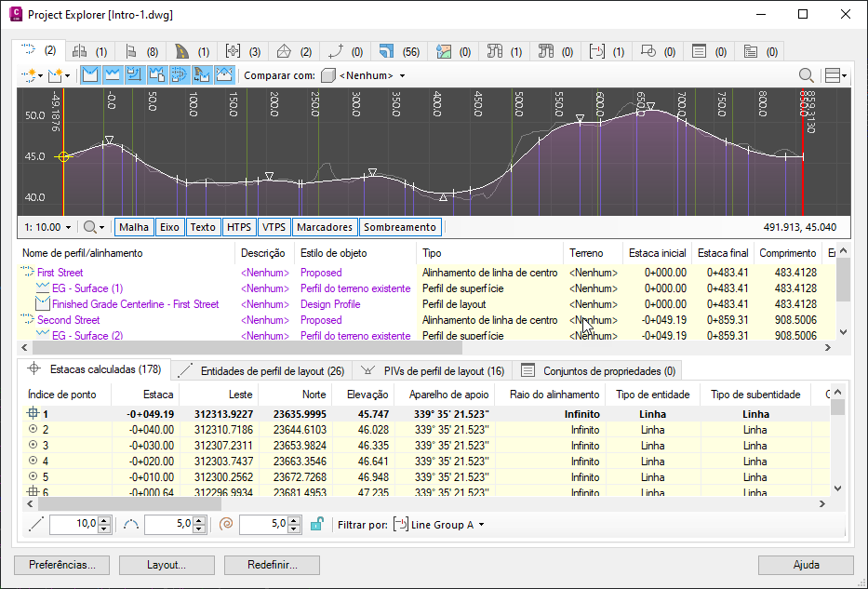Click the Redefinir button
The height and width of the screenshot is (589, 868).
tap(273, 565)
